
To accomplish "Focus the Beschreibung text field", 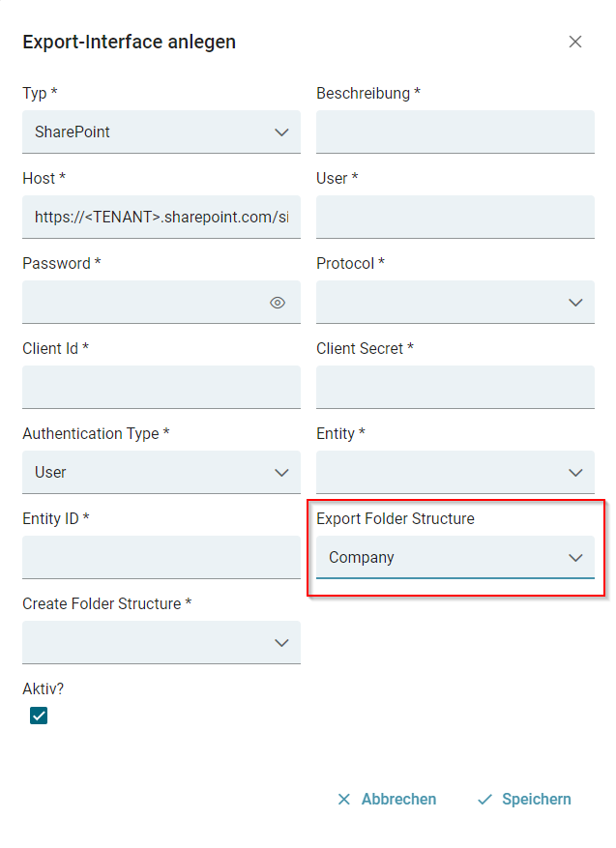I will pos(455,132).
